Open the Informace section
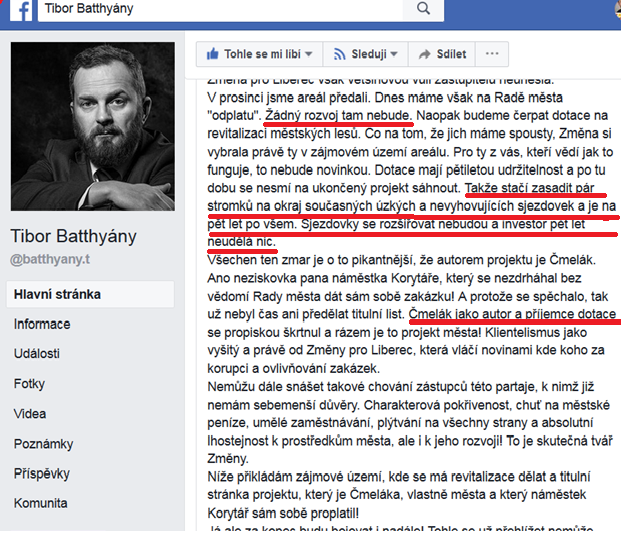621x535 pixels. pos(42,324)
